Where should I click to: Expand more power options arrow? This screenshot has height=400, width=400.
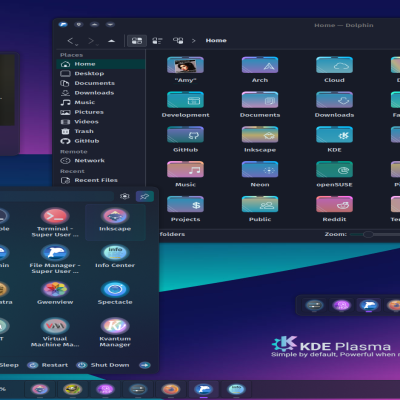click(145, 365)
